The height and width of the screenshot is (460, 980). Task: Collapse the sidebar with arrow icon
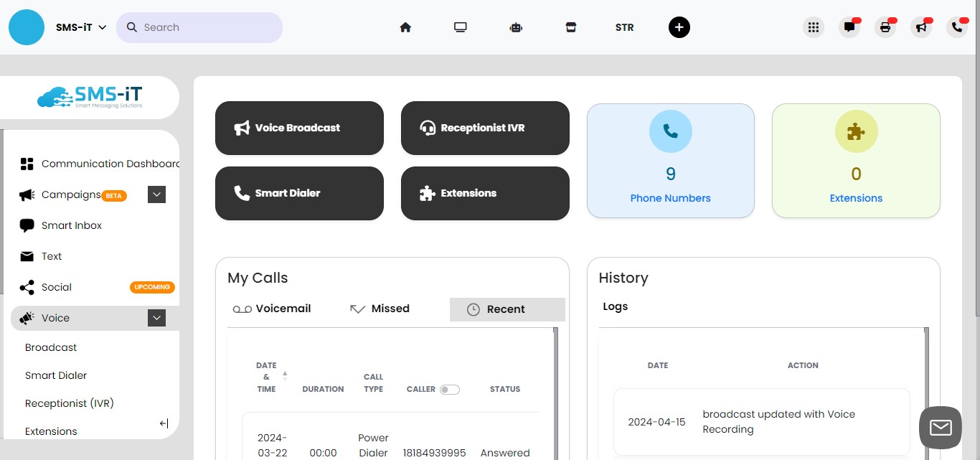point(164,423)
